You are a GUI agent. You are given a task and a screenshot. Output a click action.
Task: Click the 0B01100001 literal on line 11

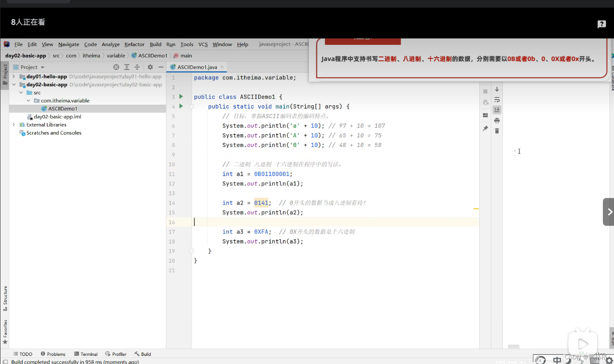click(x=272, y=174)
